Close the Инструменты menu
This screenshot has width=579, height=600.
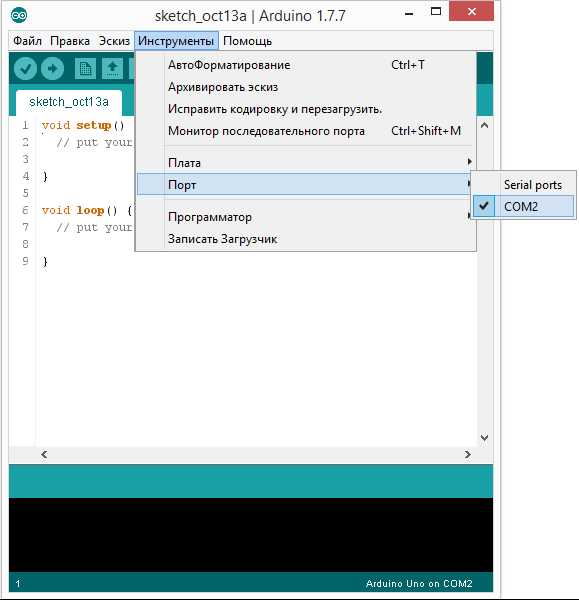[176, 41]
